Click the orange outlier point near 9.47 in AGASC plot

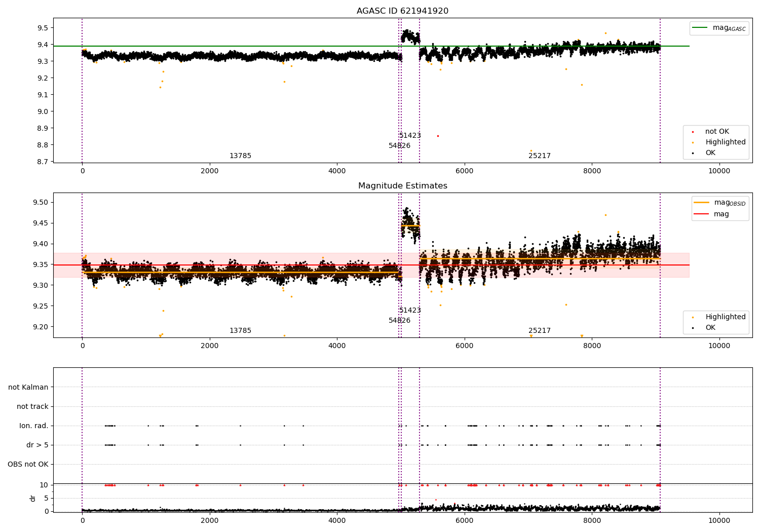pos(605,33)
